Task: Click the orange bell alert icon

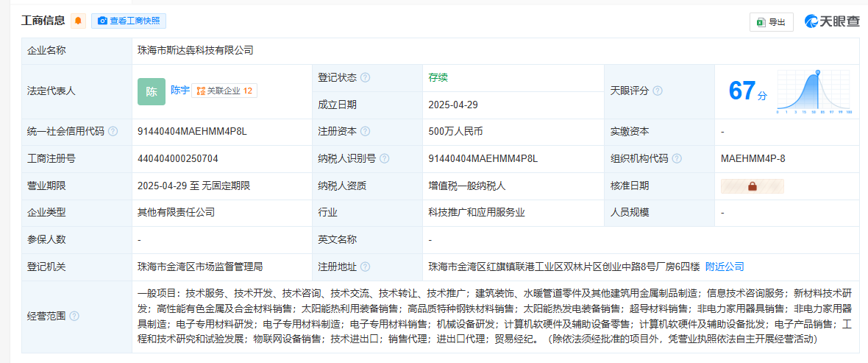Action: coord(78,21)
